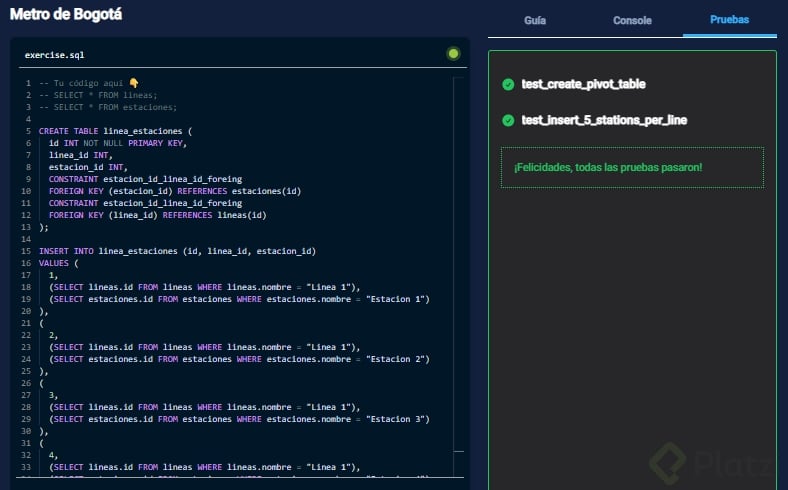Click the VALUES ( line 16
The width and height of the screenshot is (788, 490).
click(x=59, y=263)
